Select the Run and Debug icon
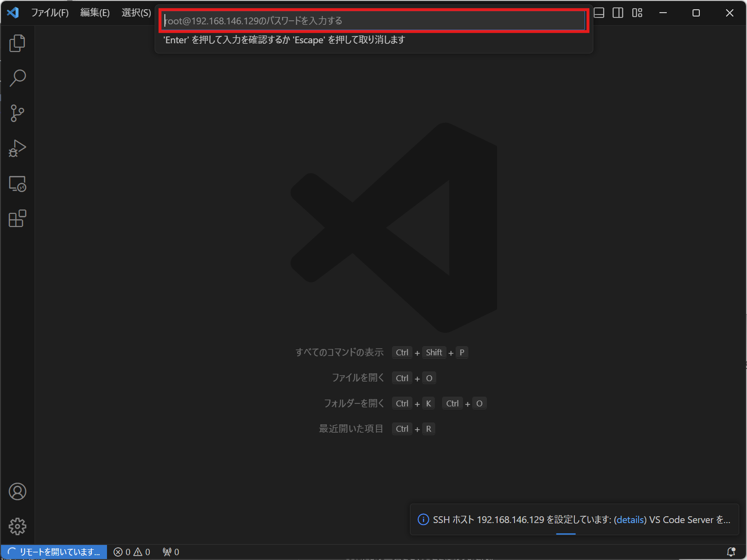The width and height of the screenshot is (747, 560). (18, 148)
